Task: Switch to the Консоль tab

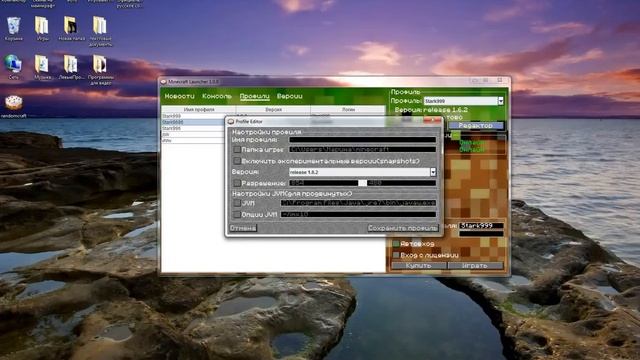Action: 217,96
